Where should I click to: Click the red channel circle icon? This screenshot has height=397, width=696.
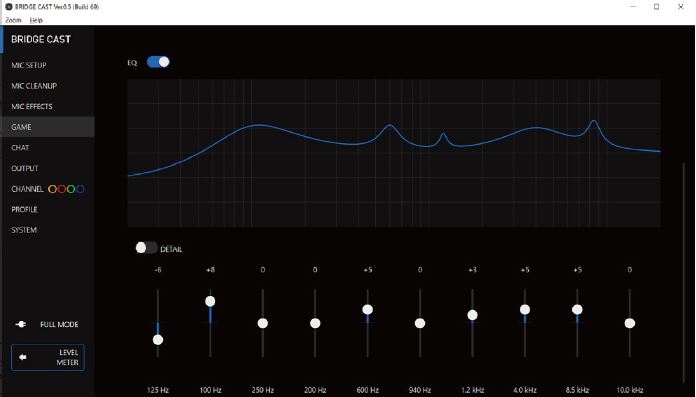point(62,189)
